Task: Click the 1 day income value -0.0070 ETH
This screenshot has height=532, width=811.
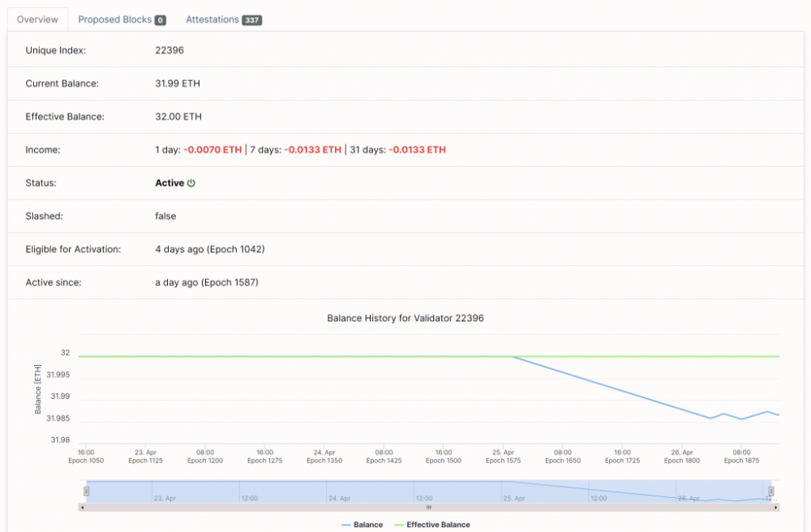Action: [212, 149]
